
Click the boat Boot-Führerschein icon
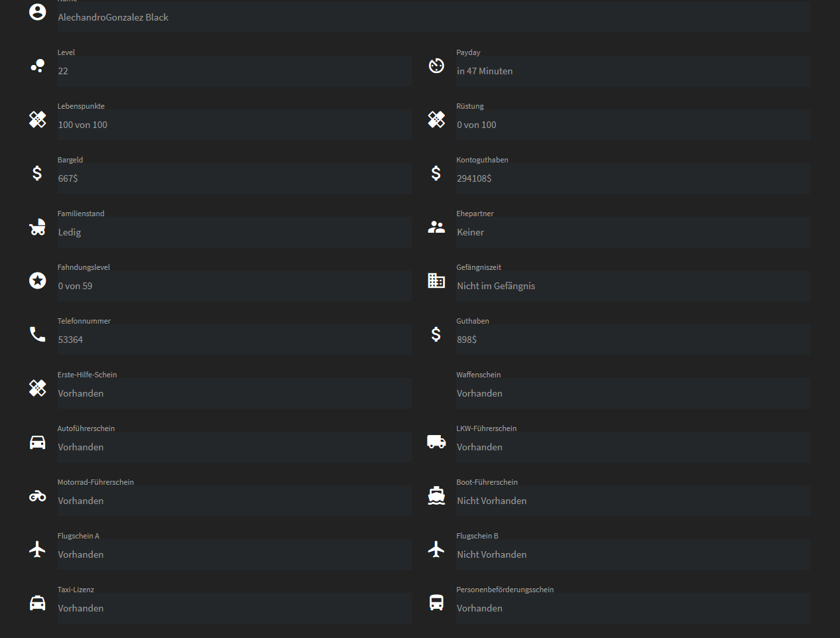436,495
